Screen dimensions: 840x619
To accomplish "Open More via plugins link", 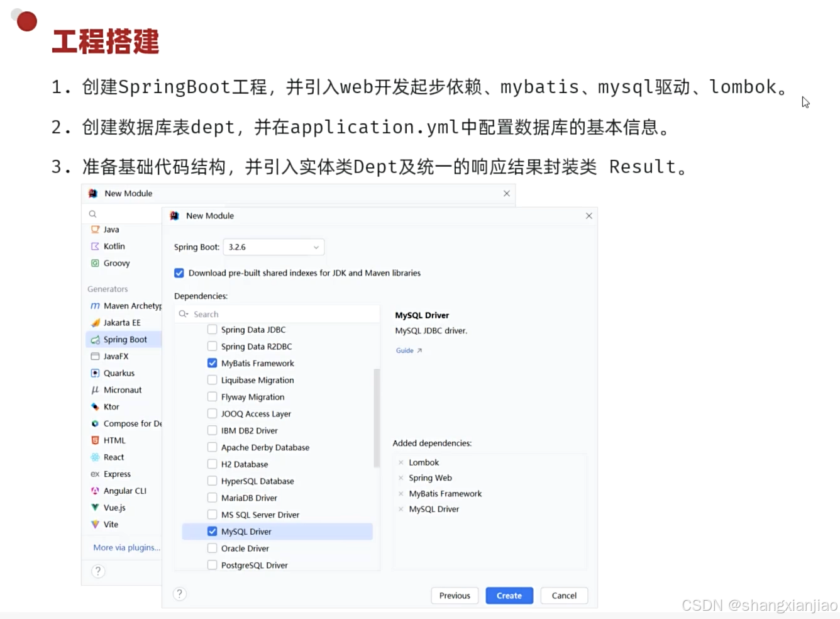I will (x=126, y=548).
